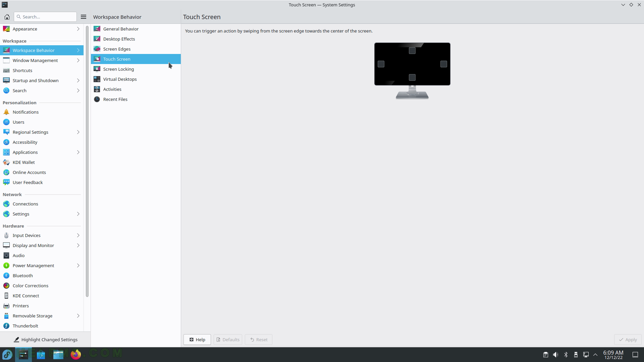Expand the Search category chevron
This screenshot has width=644, height=362.
point(78,90)
